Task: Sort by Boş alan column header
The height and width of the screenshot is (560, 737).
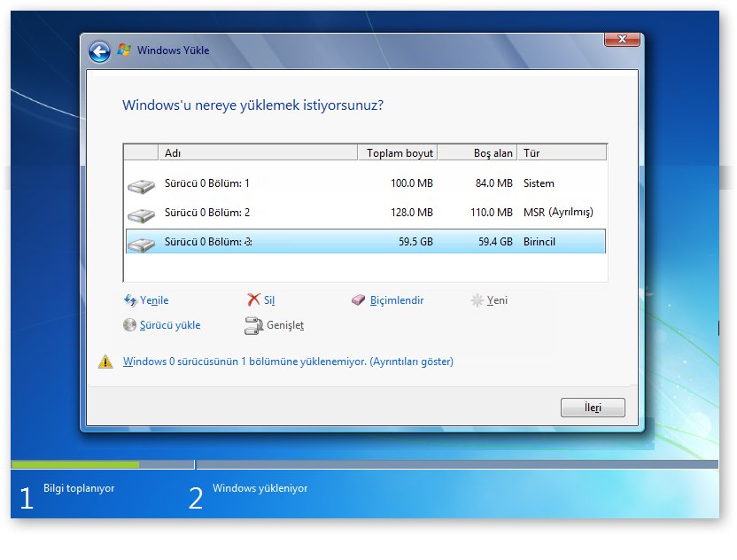Action: [x=478, y=153]
